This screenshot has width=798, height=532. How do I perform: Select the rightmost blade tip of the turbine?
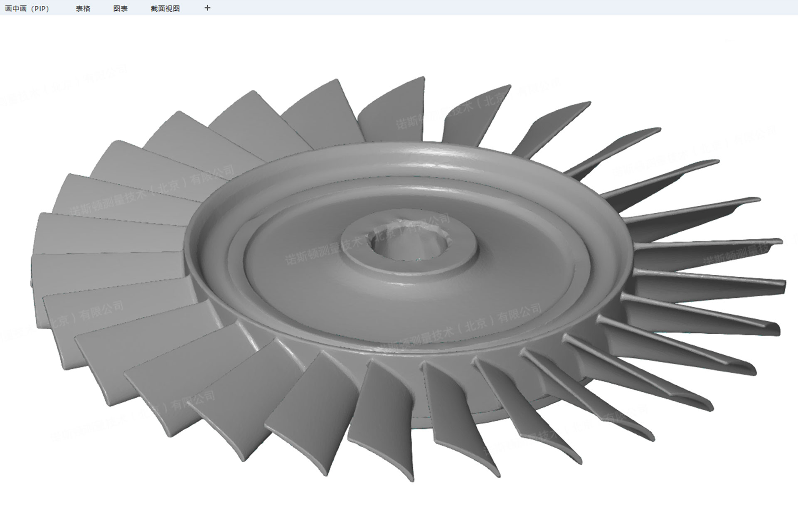click(x=781, y=287)
